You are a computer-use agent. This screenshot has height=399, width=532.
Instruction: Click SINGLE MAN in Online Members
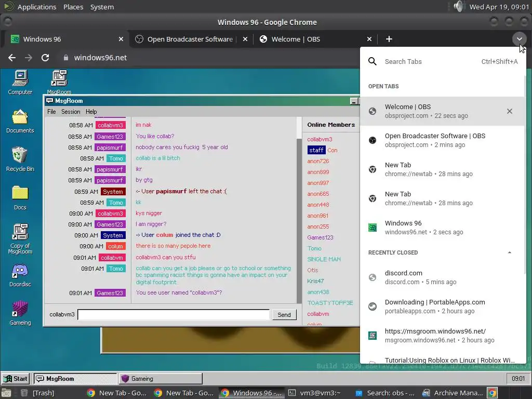tap(324, 259)
